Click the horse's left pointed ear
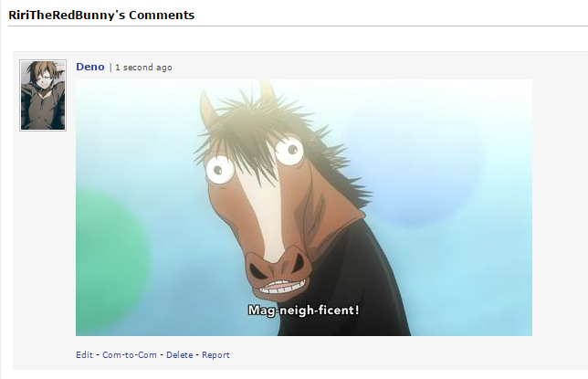 pos(208,110)
